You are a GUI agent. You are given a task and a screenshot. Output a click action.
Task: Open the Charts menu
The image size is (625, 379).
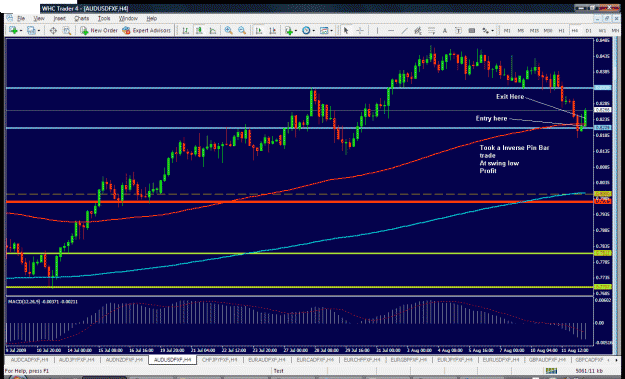click(x=81, y=18)
